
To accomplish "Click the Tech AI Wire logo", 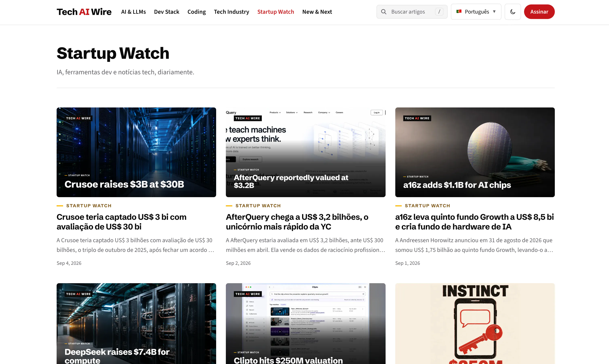I will click(x=84, y=12).
